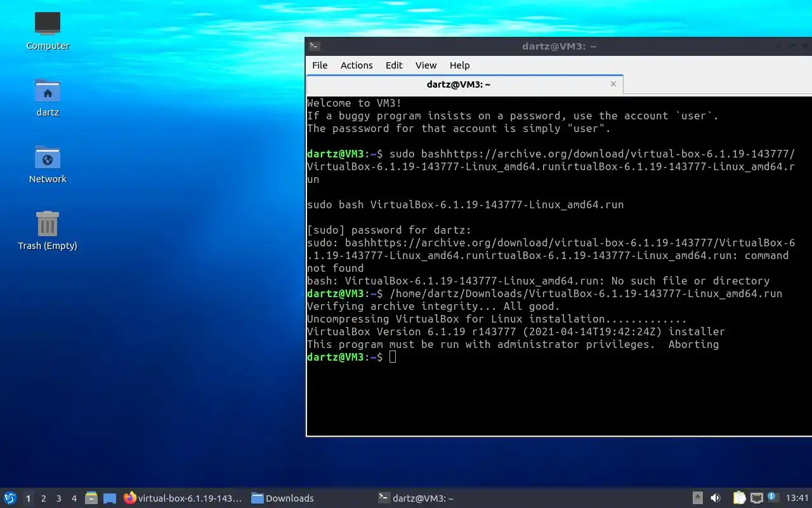The height and width of the screenshot is (508, 812).
Task: Click the blue show desktop icon
Action: coord(110,498)
